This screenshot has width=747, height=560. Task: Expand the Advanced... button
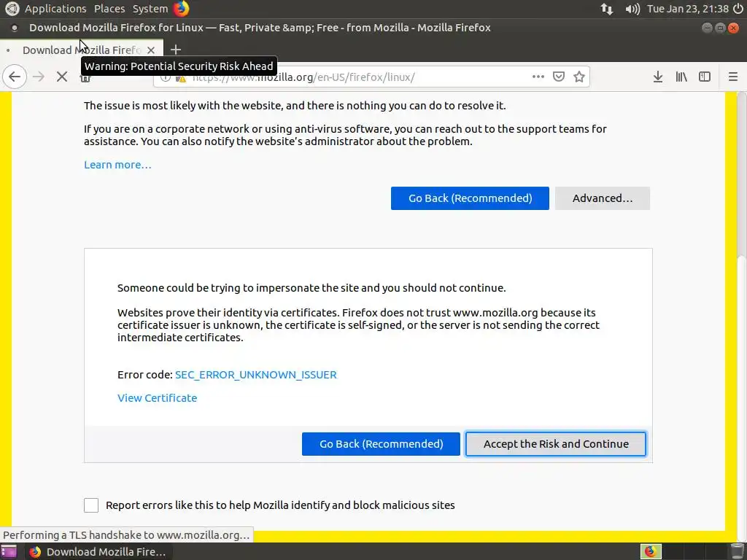pos(602,198)
